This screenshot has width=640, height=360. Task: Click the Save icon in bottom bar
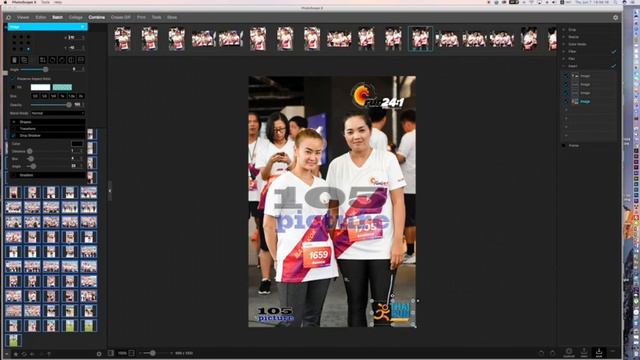[599, 352]
